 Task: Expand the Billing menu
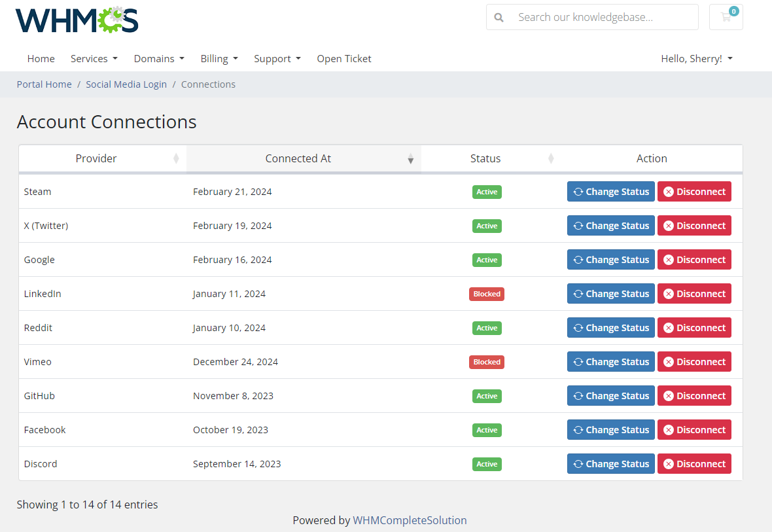[x=219, y=59]
